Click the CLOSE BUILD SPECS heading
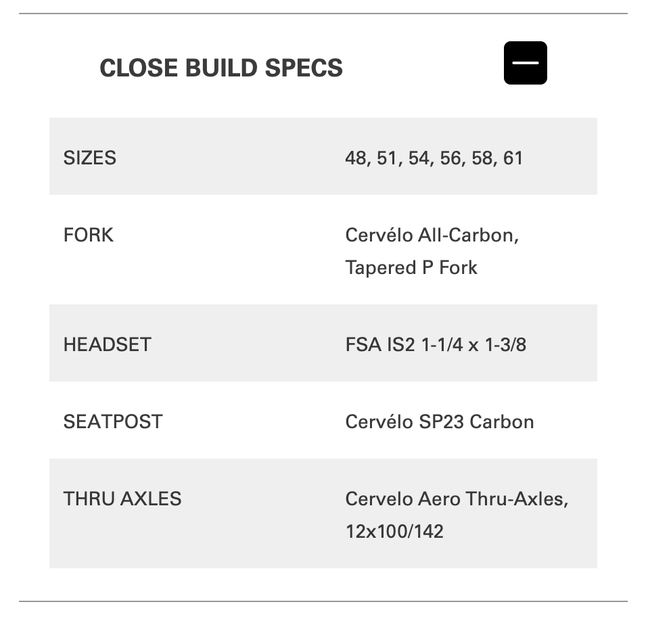The image size is (648, 644). coord(221,68)
